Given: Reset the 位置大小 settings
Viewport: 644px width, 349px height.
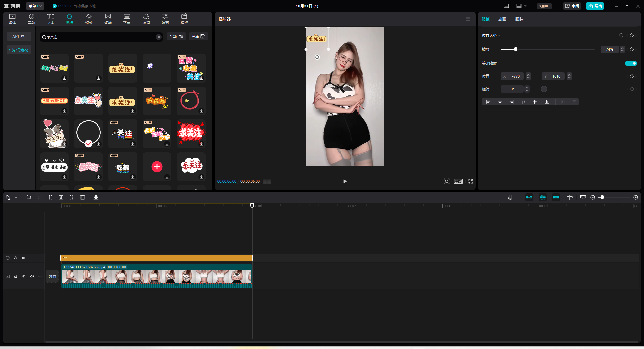Looking at the screenshot, I should tap(621, 35).
